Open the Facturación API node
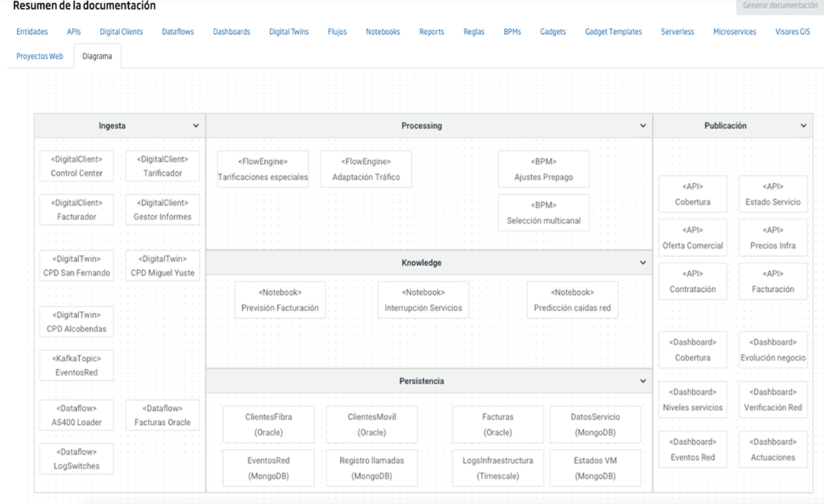Screen dimensions: 824x504 pyautogui.click(x=773, y=280)
